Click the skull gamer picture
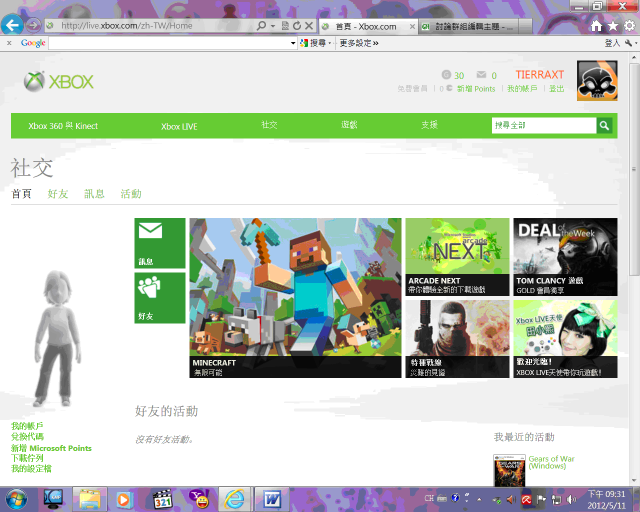 point(597,80)
